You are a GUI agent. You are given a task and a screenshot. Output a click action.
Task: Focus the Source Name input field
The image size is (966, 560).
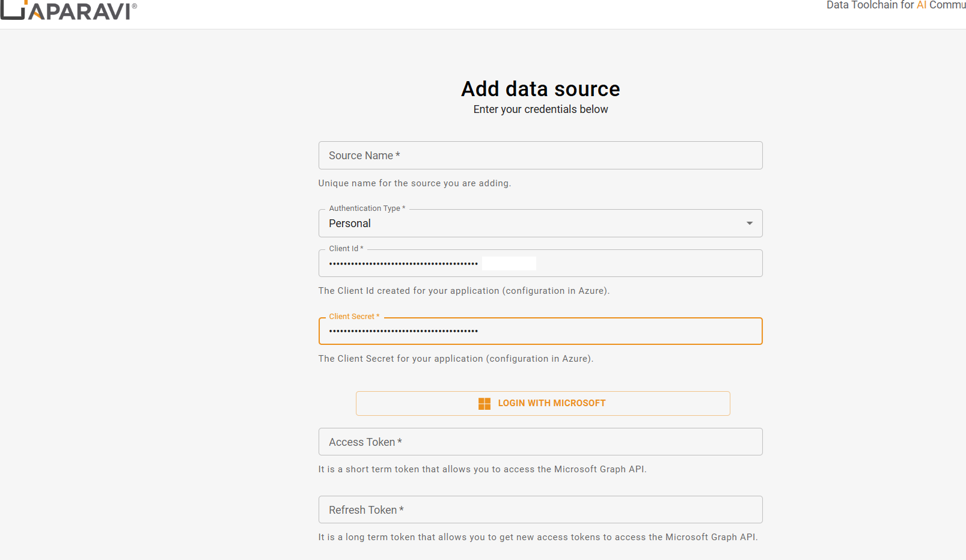(540, 156)
